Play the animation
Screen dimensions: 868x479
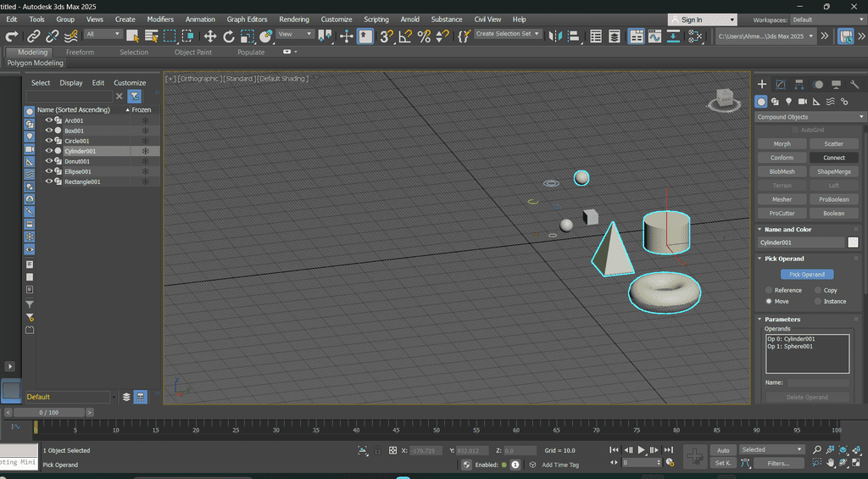[642, 449]
